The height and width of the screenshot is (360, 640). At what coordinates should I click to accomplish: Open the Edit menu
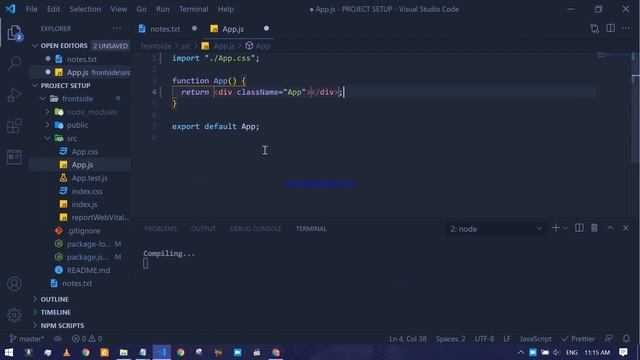53,9
